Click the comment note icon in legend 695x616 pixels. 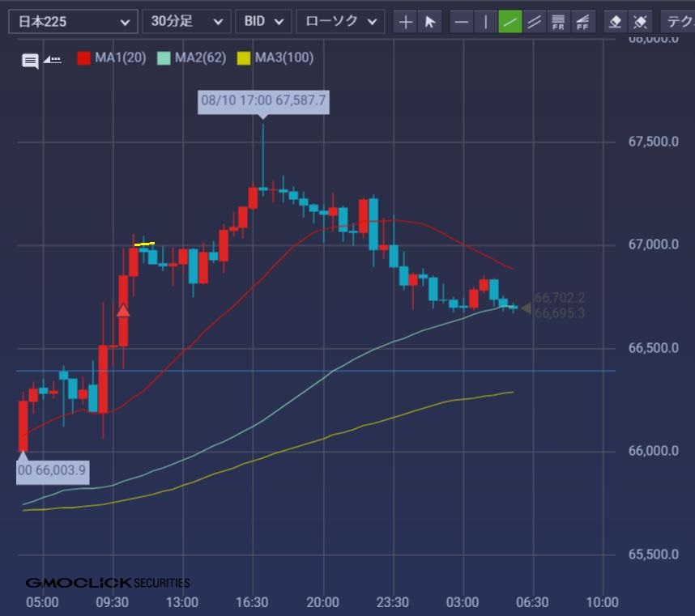[x=30, y=61]
